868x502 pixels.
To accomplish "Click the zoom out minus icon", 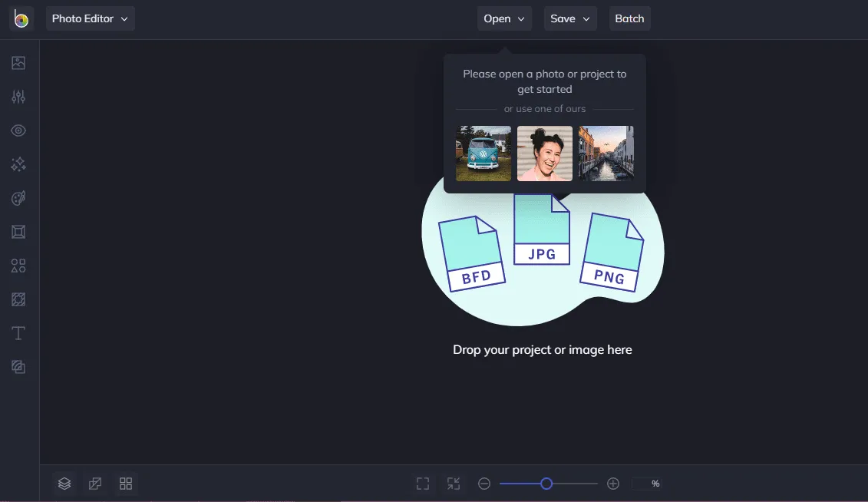I will tap(484, 484).
